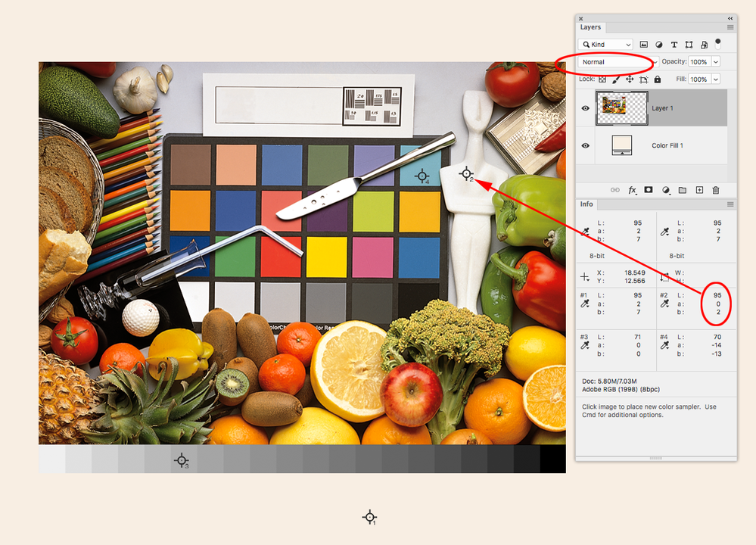Open the Opacity slider dropdown arrow
756x545 pixels.
[716, 62]
